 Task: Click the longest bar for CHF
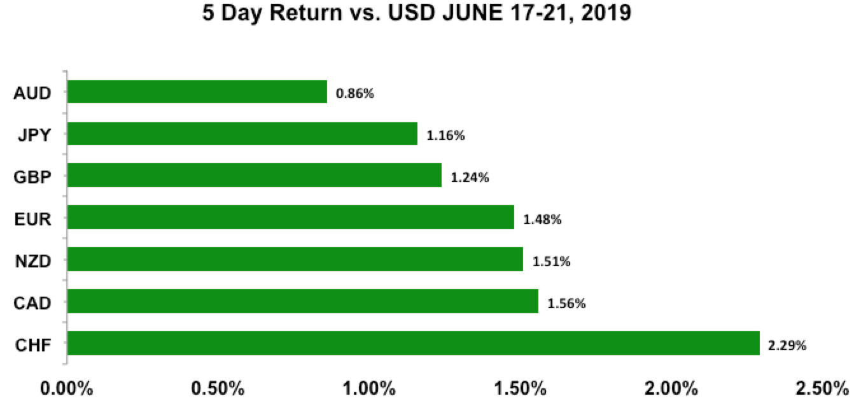[x=414, y=343]
